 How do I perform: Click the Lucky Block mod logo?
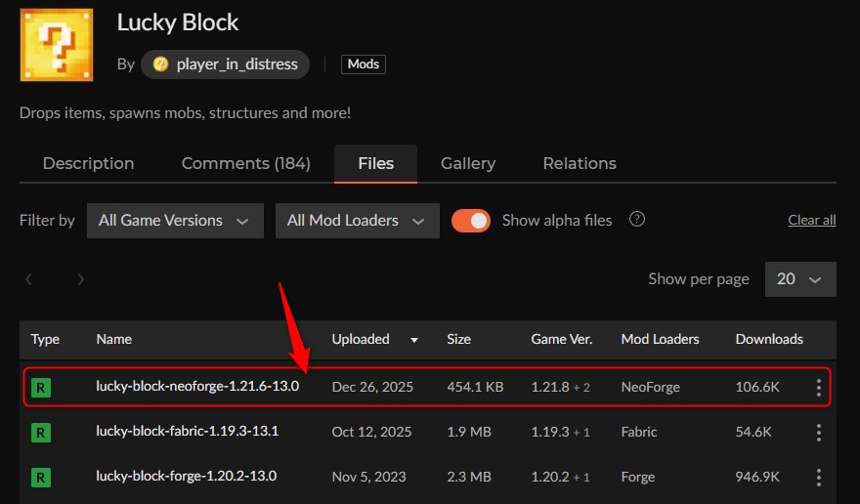[x=57, y=45]
